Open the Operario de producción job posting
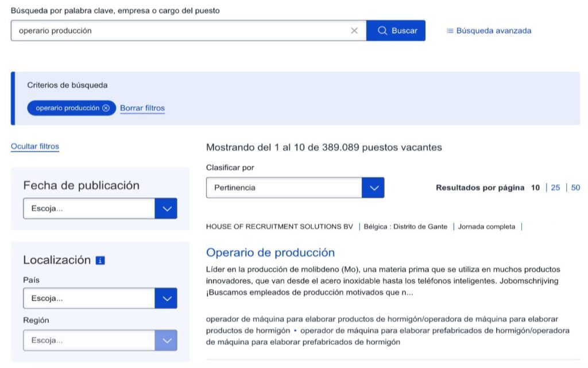This screenshot has height=368, width=588. pyautogui.click(x=270, y=252)
